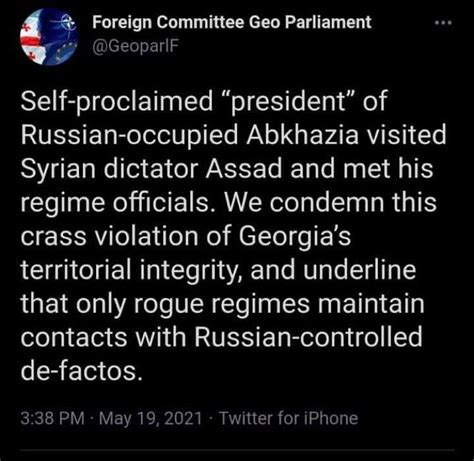The width and height of the screenshot is (474, 461).
Task: Click the word Georgia's in the tweet
Action: [295, 236]
